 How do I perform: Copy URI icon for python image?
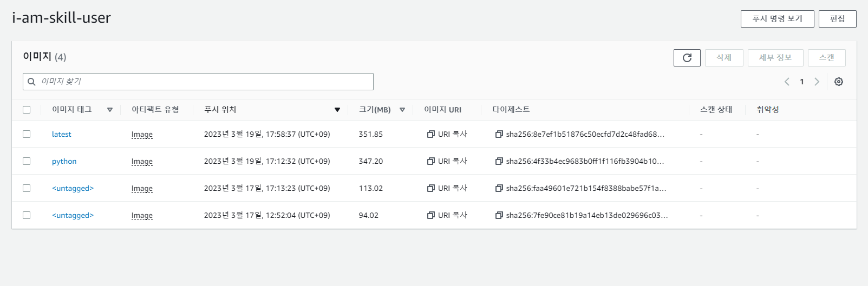[x=431, y=161]
